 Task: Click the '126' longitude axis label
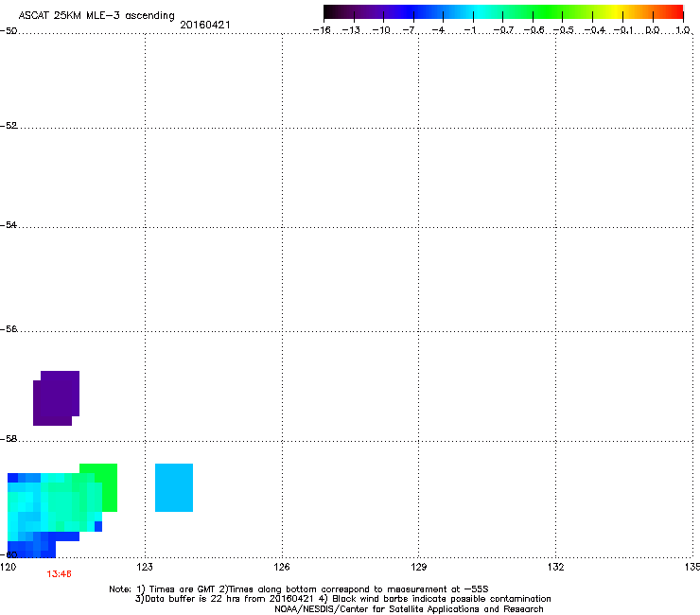pos(282,567)
